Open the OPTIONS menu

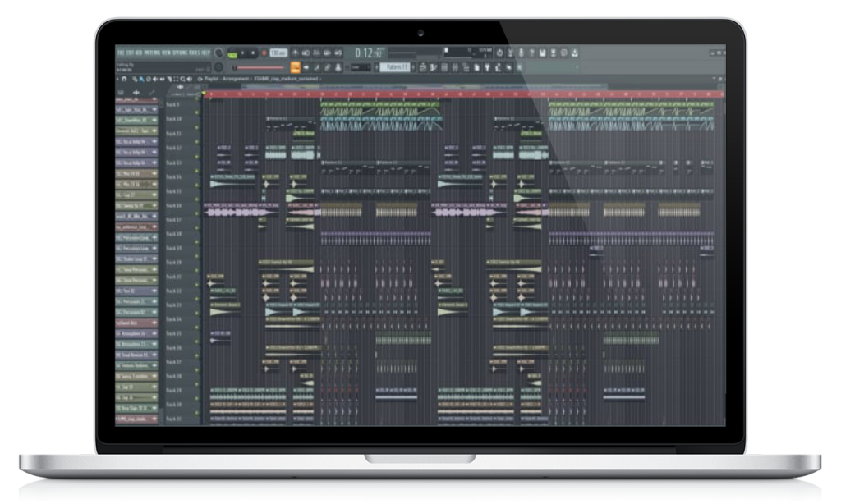point(178,51)
